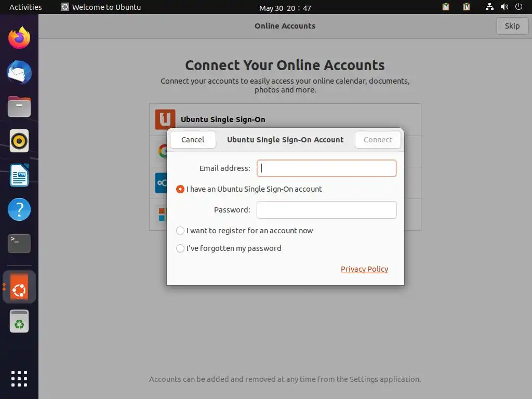The height and width of the screenshot is (399, 532).
Task: Open the Welcome to Ubuntu app menu
Action: [x=101, y=7]
